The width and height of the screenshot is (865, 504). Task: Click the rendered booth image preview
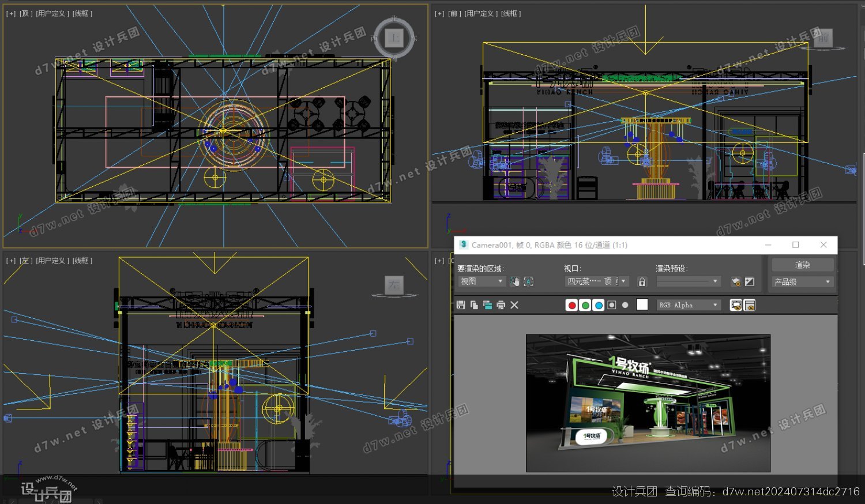coord(648,403)
